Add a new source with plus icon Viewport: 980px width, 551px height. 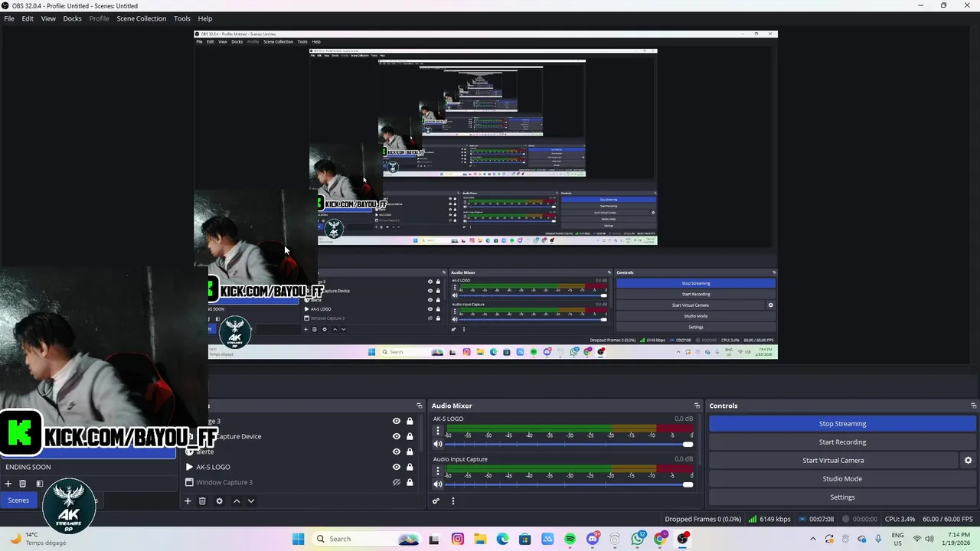pos(188,501)
